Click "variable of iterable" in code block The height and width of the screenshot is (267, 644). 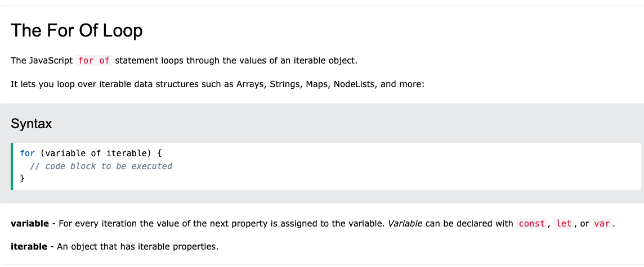tap(96, 153)
